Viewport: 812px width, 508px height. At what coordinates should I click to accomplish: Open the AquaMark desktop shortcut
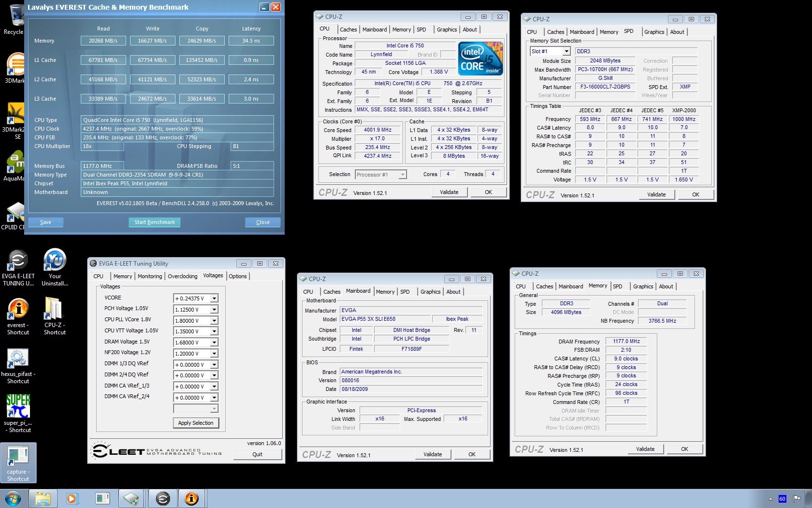14,166
